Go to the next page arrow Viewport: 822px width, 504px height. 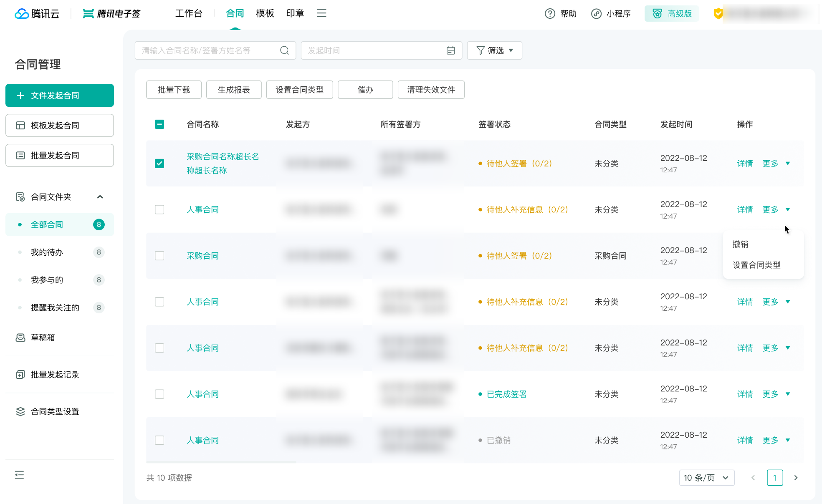pyautogui.click(x=796, y=478)
